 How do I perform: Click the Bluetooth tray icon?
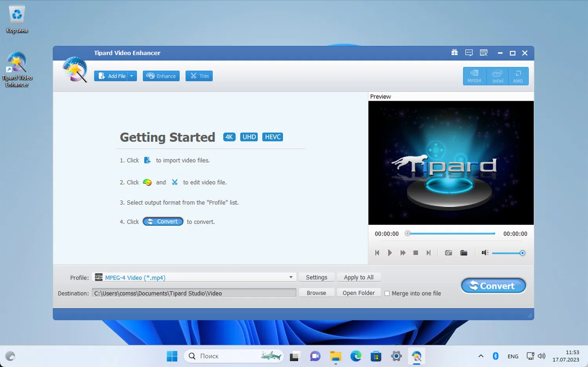495,356
